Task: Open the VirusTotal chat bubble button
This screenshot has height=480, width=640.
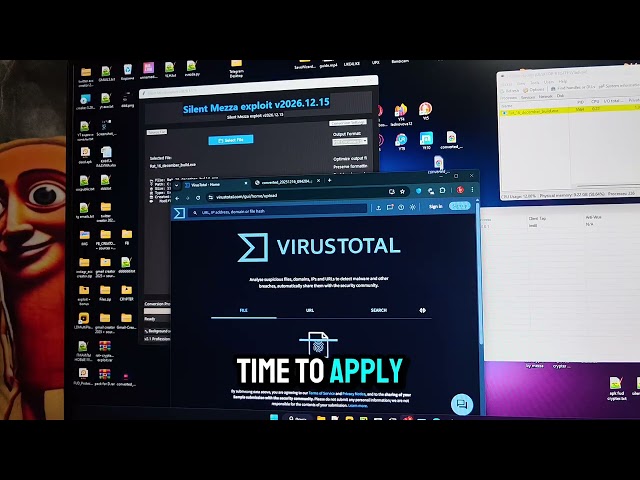Action: click(462, 404)
